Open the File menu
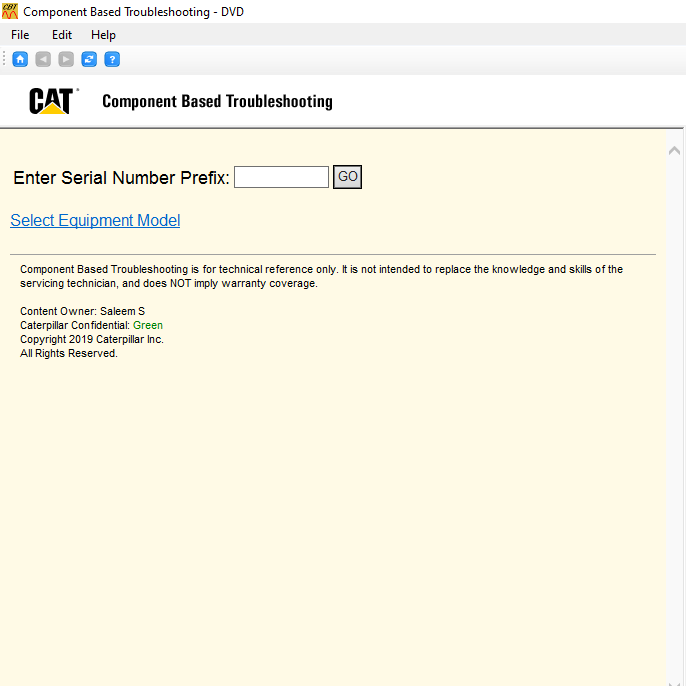The image size is (686, 686). click(x=20, y=35)
